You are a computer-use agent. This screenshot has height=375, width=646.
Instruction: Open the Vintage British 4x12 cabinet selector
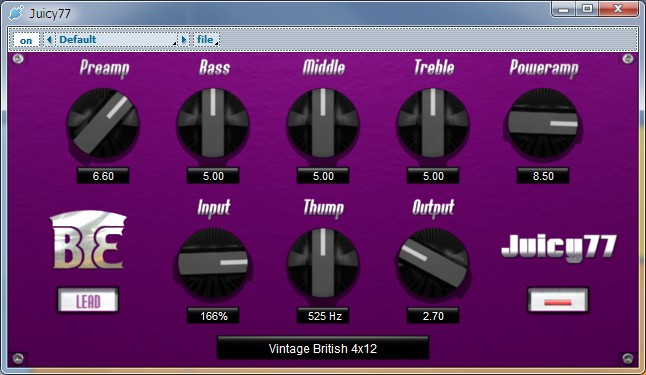(x=323, y=348)
